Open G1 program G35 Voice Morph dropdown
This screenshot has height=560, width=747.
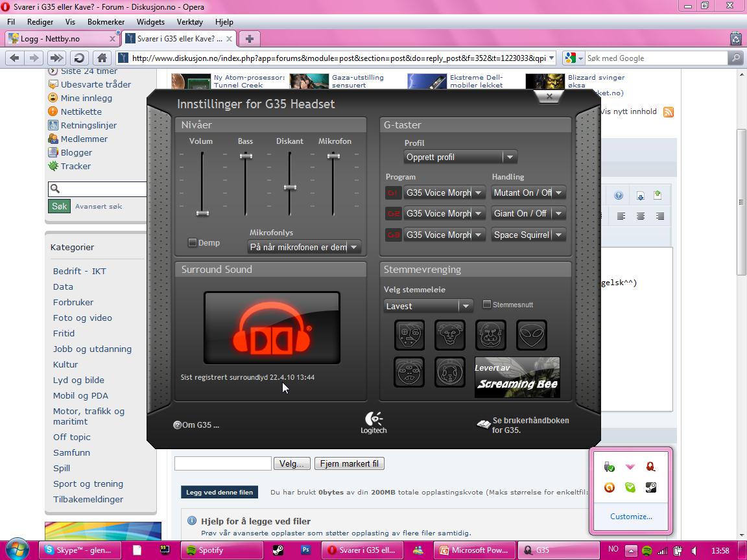coord(444,193)
